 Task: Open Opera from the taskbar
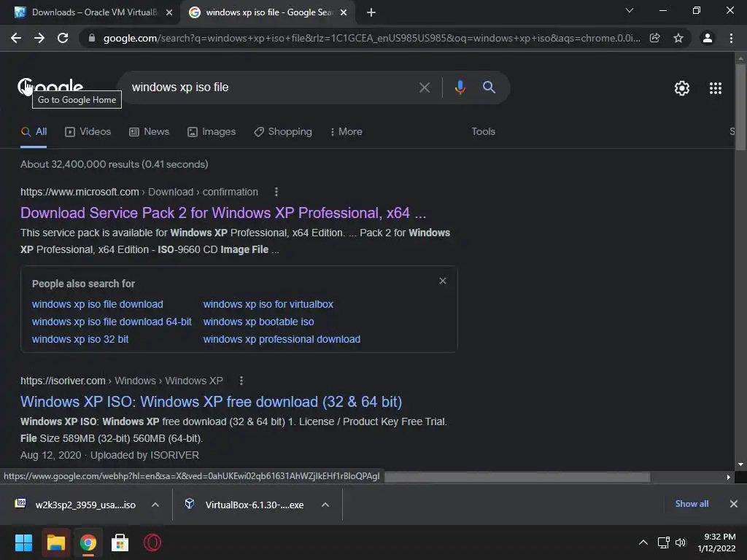152,542
